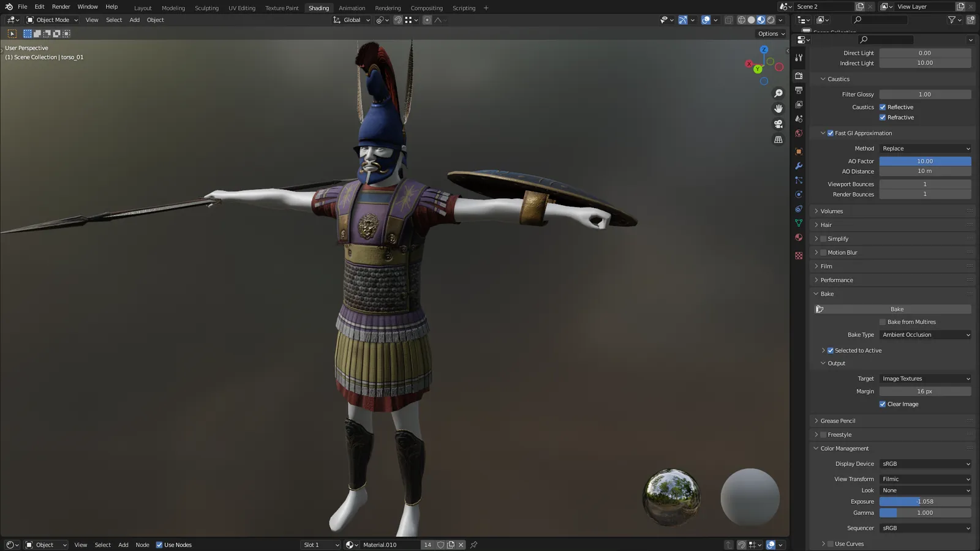Click the Blender logo menu icon
Screen dimensions: 980x551
pyautogui.click(x=9, y=7)
